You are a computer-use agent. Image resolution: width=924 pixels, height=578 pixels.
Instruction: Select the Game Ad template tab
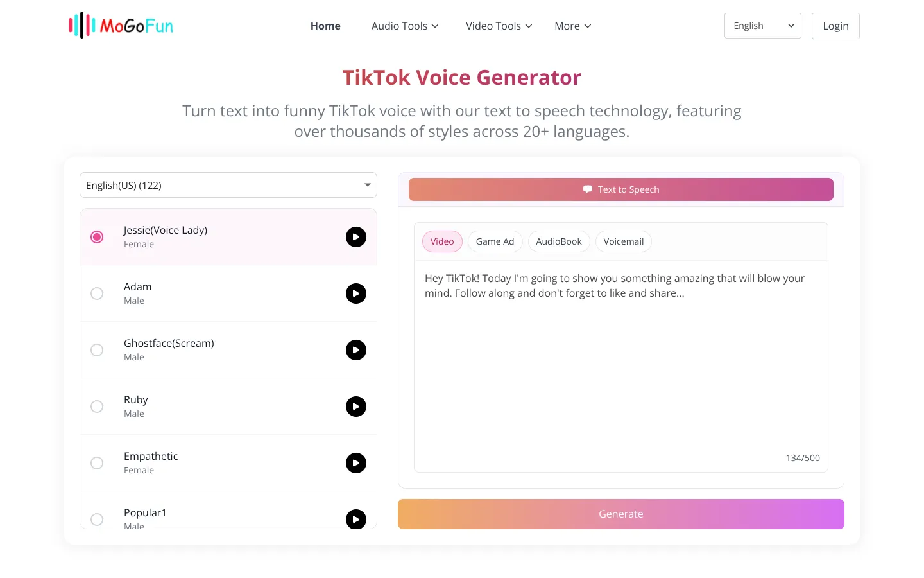[x=495, y=241]
